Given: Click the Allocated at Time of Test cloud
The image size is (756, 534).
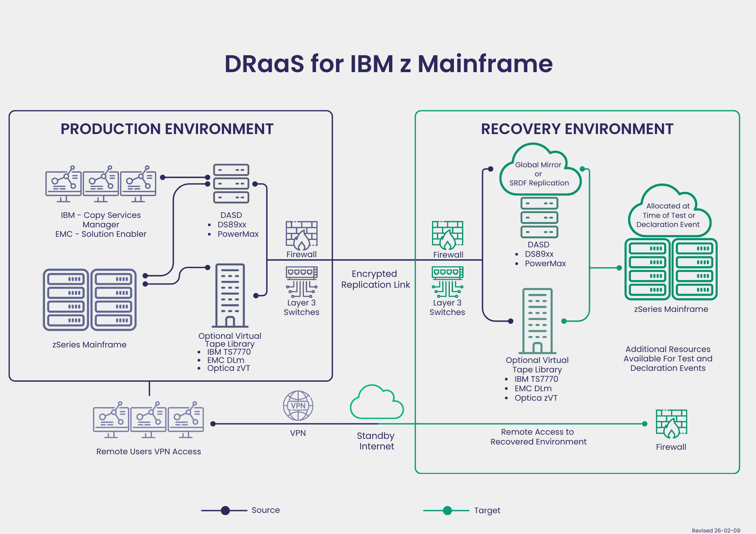Looking at the screenshot, I should (x=669, y=215).
